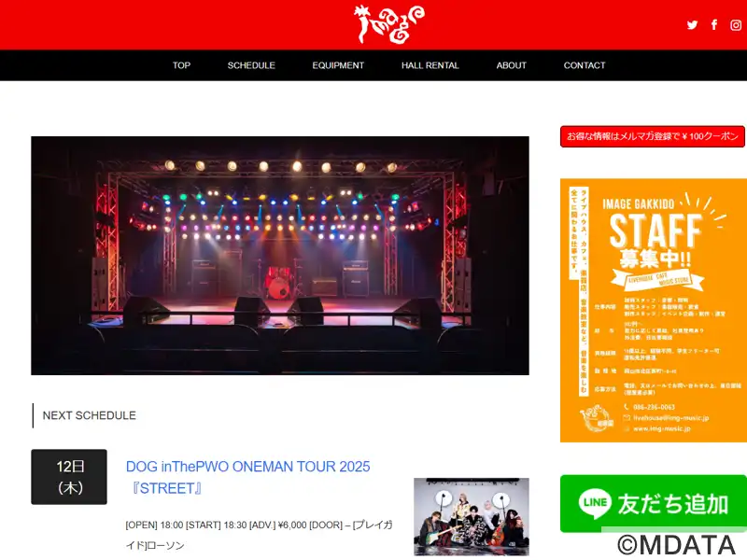This screenshot has width=747, height=560.
Task: Open the CONTACT page
Action: [585, 65]
